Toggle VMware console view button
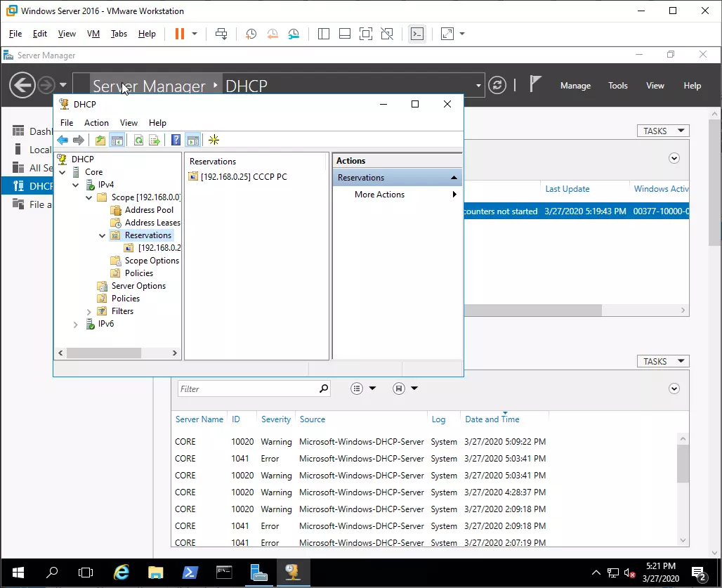 (x=417, y=34)
